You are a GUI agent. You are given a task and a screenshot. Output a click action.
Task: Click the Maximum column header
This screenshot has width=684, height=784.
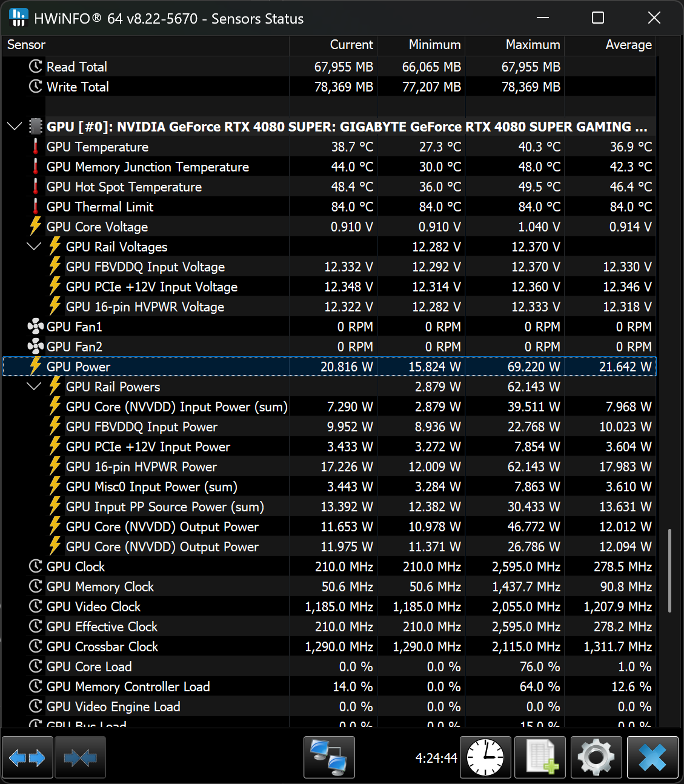514,45
